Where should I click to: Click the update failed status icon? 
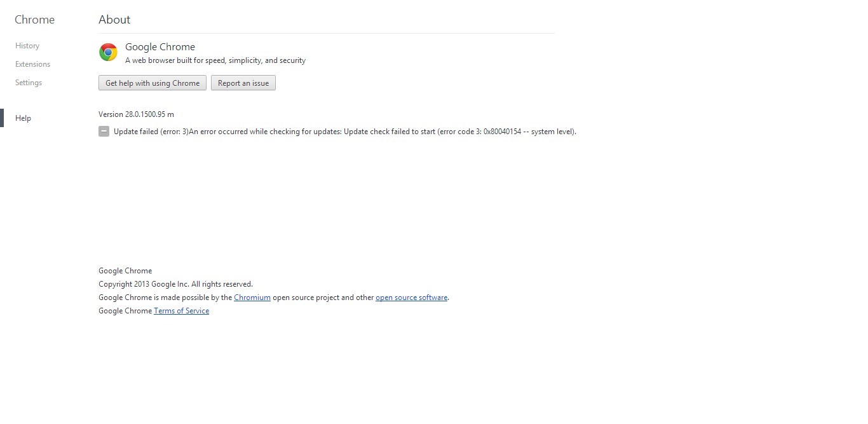tap(104, 132)
